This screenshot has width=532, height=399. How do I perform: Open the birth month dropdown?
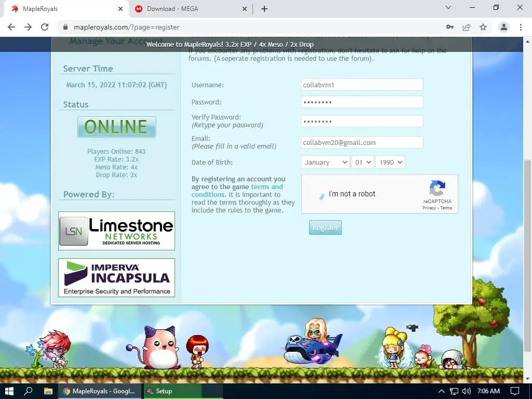325,162
